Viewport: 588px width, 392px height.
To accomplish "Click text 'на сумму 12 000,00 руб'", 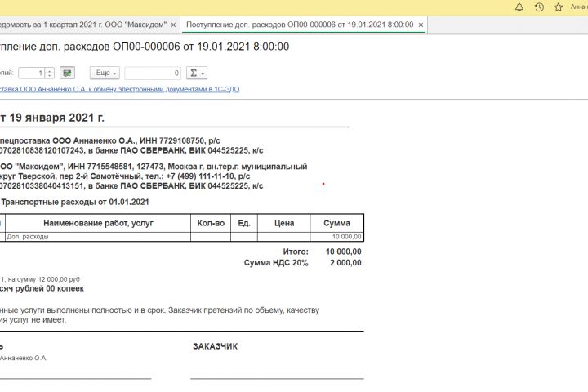I will [44, 279].
